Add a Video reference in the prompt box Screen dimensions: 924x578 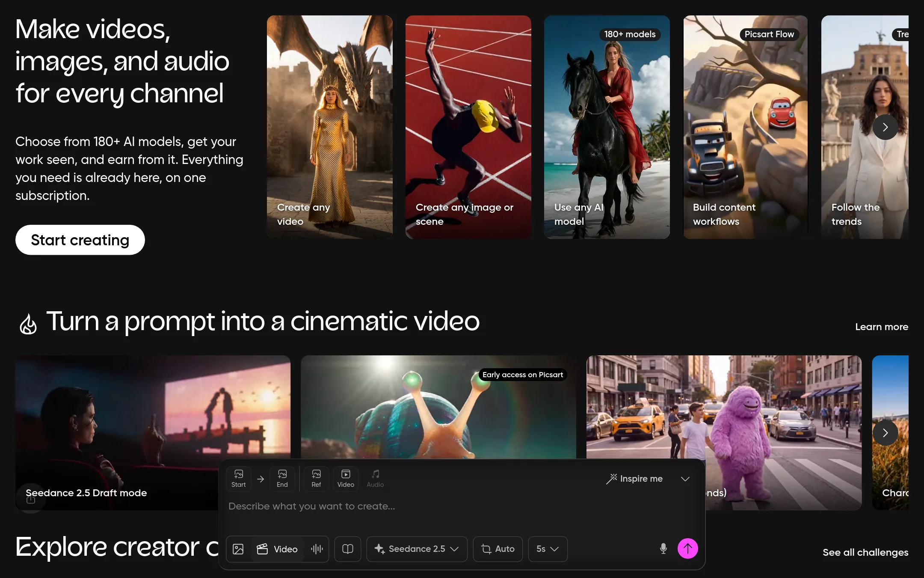pos(346,478)
